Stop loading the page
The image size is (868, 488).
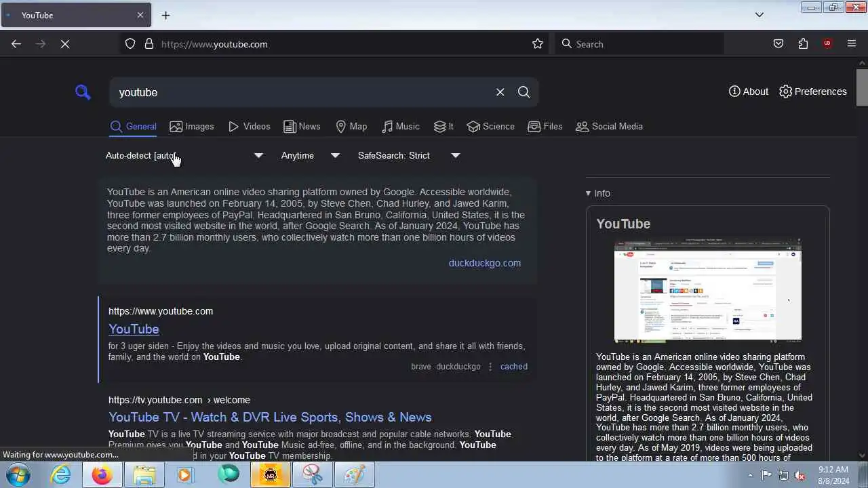pyautogui.click(x=64, y=44)
